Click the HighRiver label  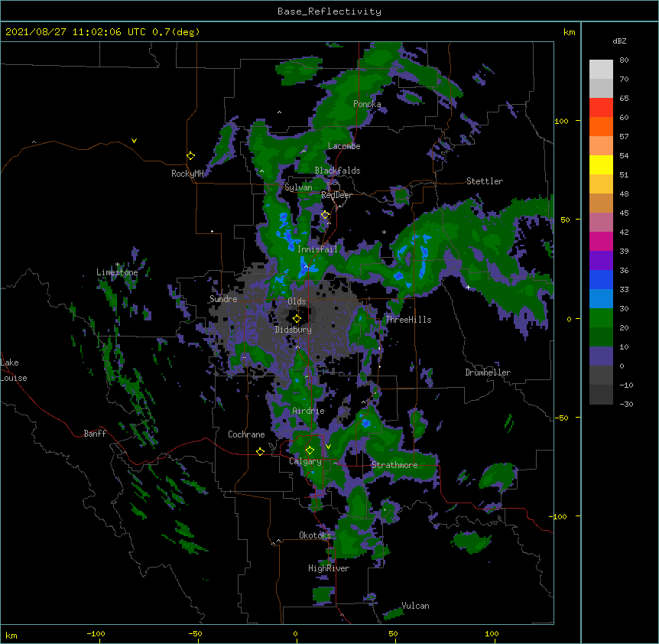tap(329, 568)
